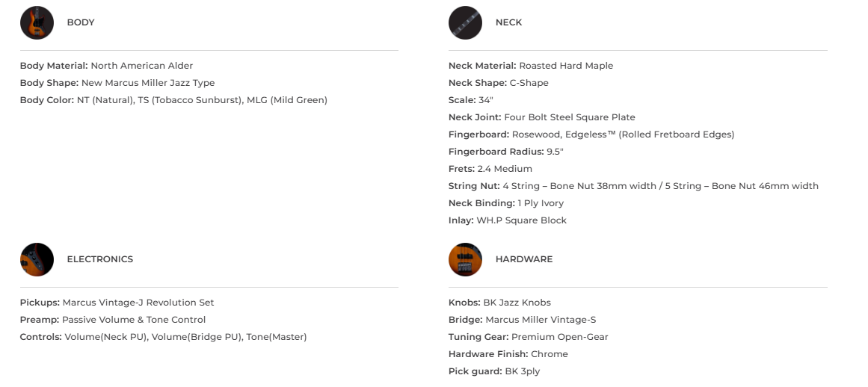Select the HARDWARE section heading

(x=523, y=259)
